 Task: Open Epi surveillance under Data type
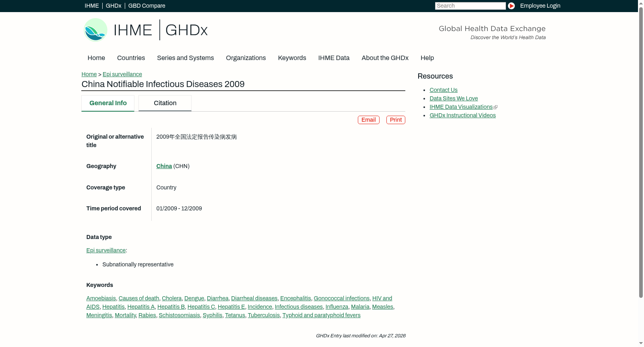106,250
